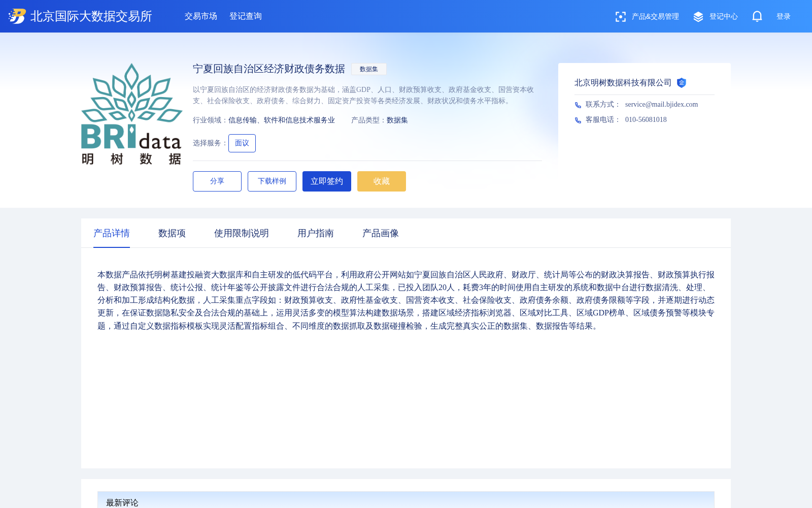Click the Beijing data exchange logo icon
The height and width of the screenshot is (508, 812).
pos(17,16)
